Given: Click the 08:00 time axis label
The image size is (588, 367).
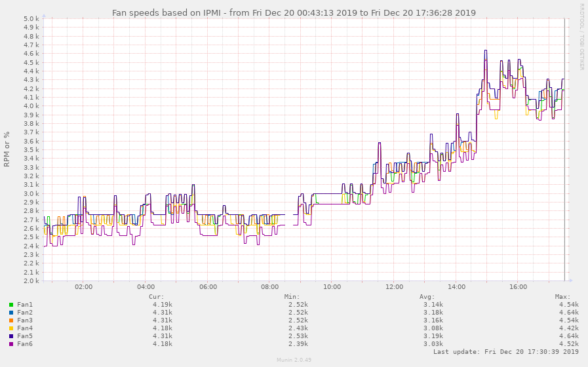Looking at the screenshot, I should tap(270, 287).
